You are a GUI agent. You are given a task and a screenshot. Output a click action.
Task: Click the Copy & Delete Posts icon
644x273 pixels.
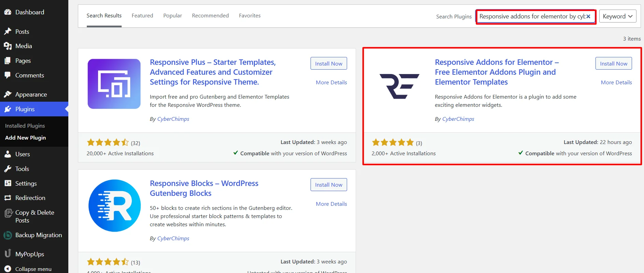[8, 213]
